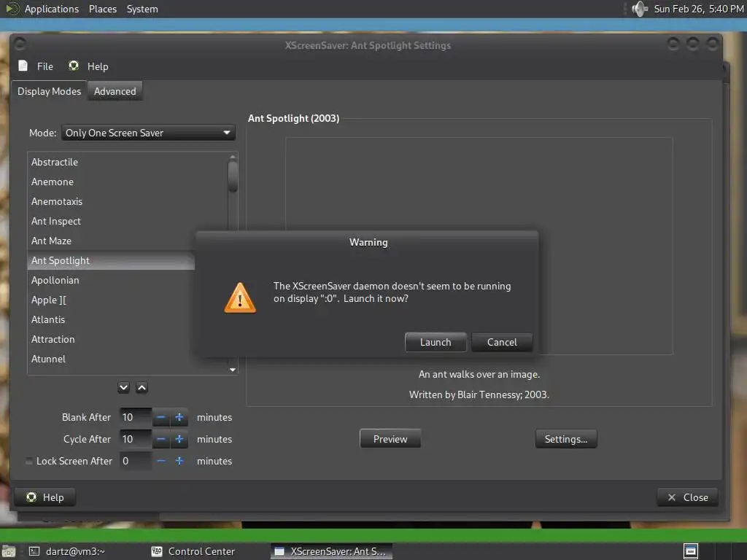This screenshot has height=560, width=747.
Task: Click XScreenSaver taskbar entry
Action: tap(331, 551)
